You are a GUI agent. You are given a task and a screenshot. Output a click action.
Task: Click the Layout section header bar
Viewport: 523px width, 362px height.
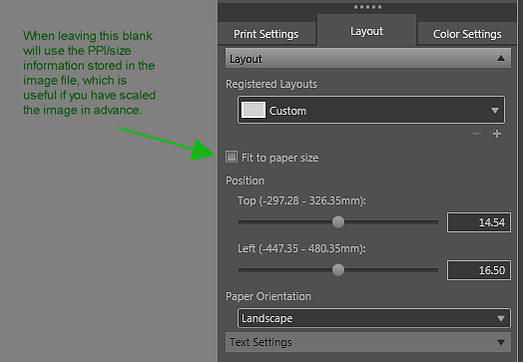(368, 58)
